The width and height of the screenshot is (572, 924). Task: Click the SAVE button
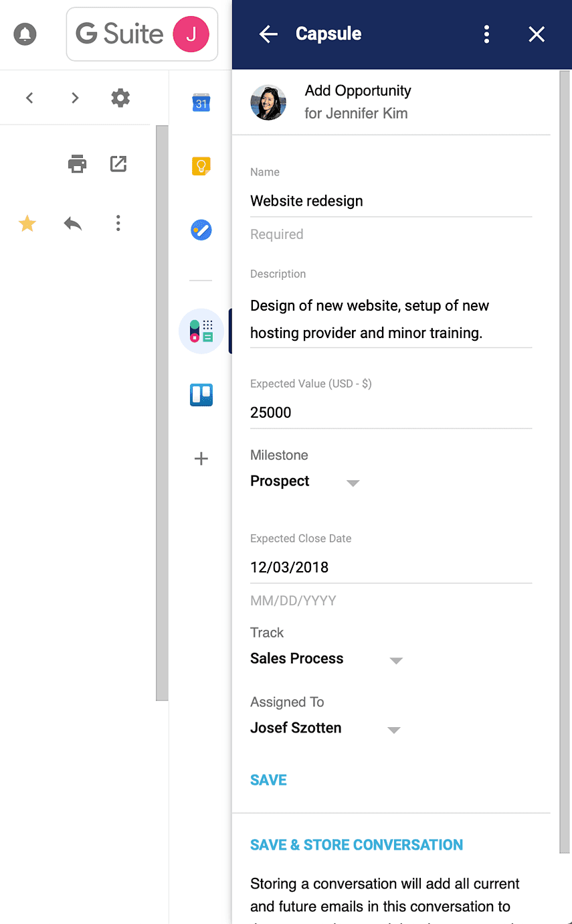[x=268, y=780]
